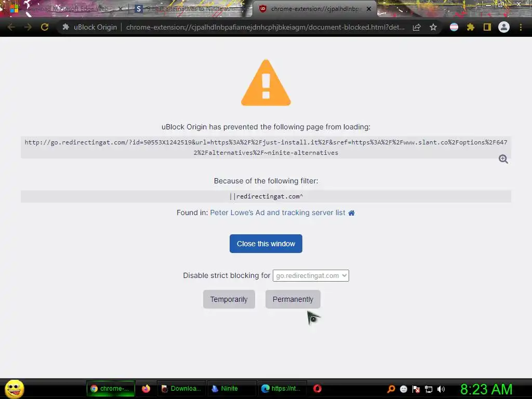This screenshot has height=399, width=532.
Task: Open the Downloa... taskbar window
Action: (181, 389)
